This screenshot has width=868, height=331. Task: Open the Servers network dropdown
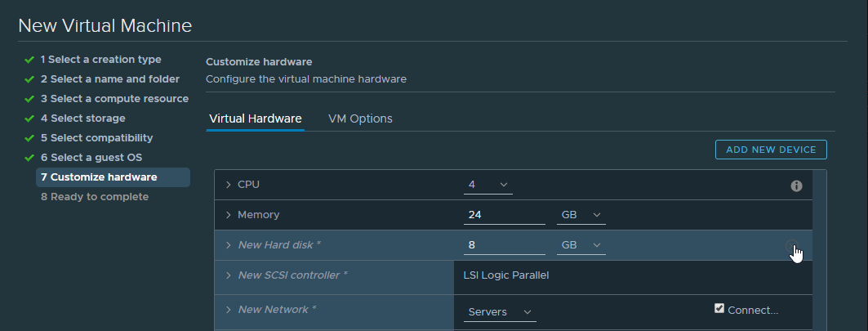tap(499, 312)
